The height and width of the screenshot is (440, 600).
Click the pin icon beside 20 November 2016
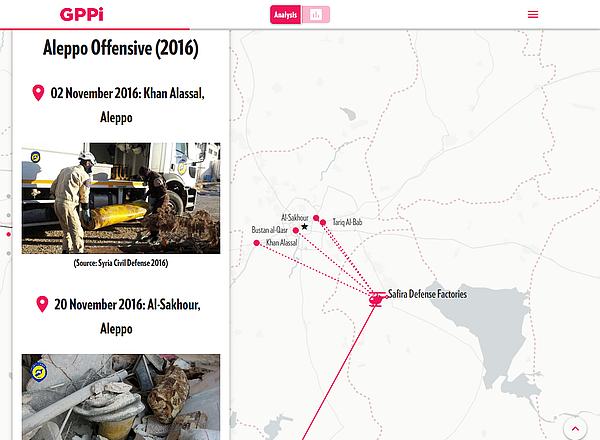(42, 304)
